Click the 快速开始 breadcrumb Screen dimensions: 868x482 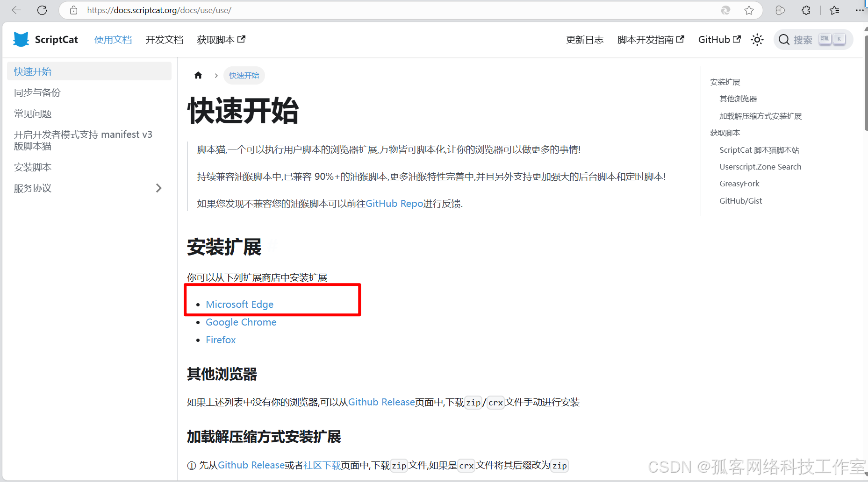point(244,75)
